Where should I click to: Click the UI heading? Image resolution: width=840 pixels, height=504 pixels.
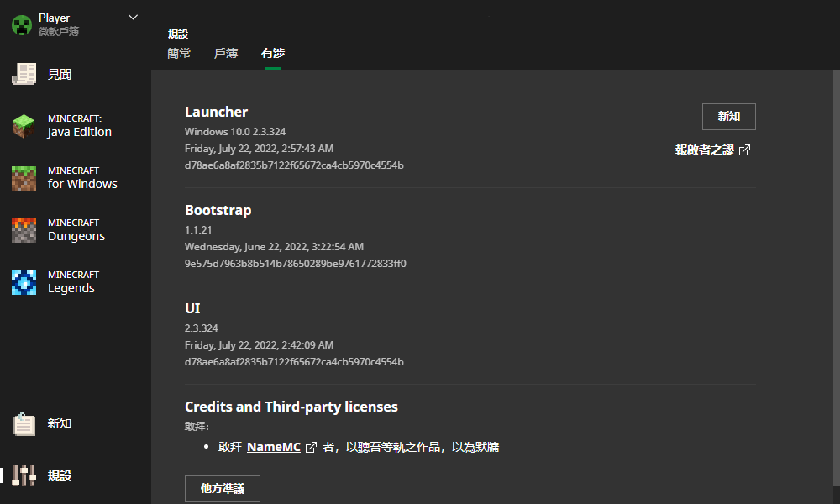[192, 308]
